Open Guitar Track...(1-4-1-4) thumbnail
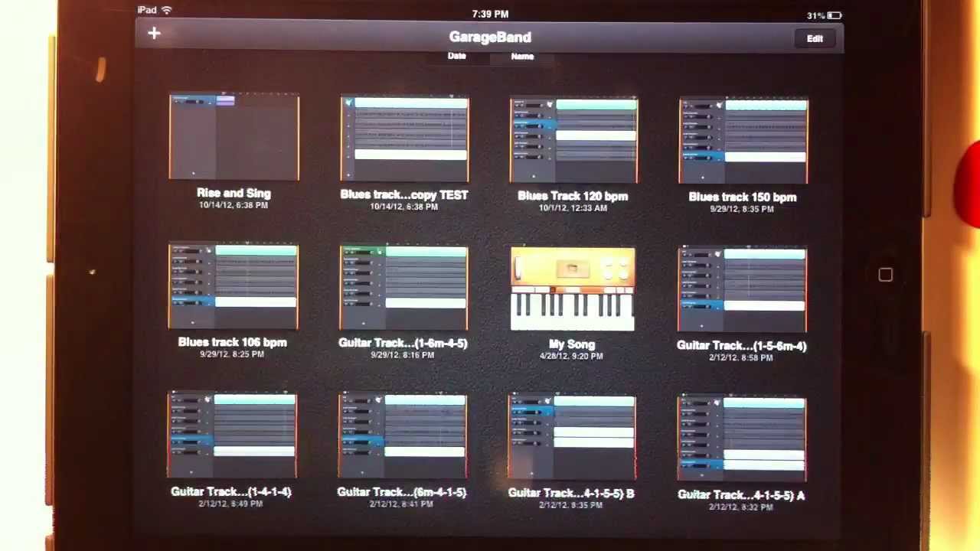Screen dimensions: 980x551 click(232, 435)
